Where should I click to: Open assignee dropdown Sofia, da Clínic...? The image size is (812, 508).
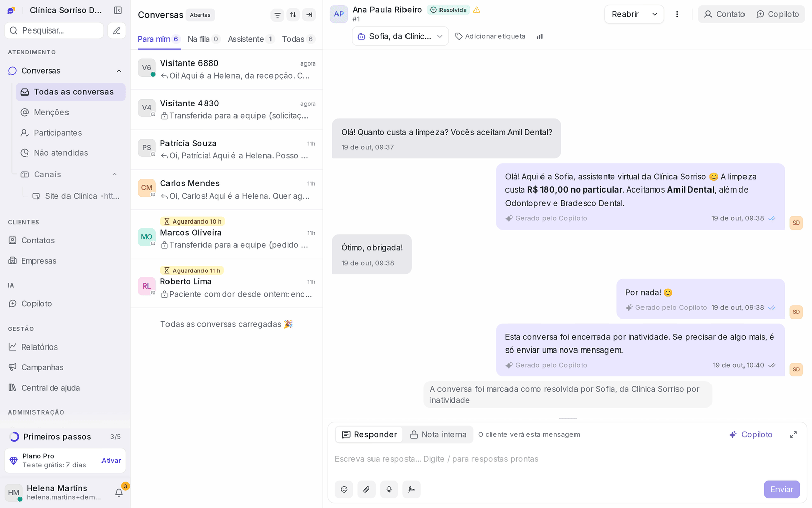tap(400, 36)
